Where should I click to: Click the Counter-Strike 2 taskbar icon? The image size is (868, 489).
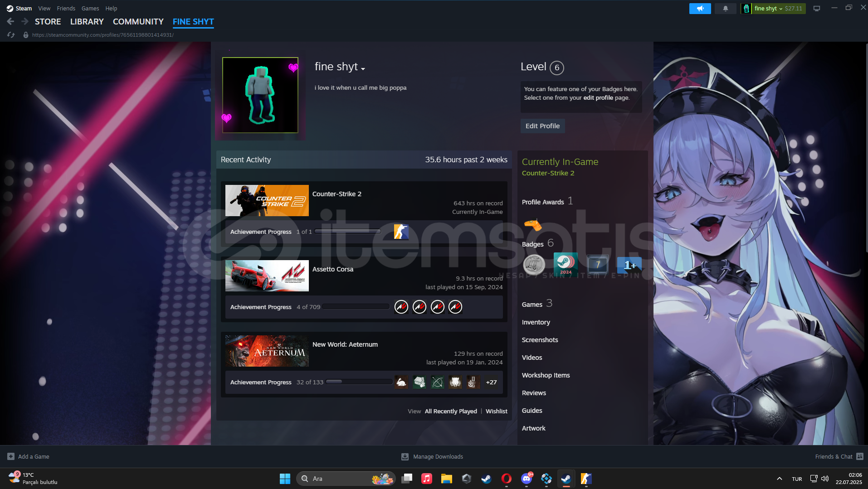tap(586, 479)
